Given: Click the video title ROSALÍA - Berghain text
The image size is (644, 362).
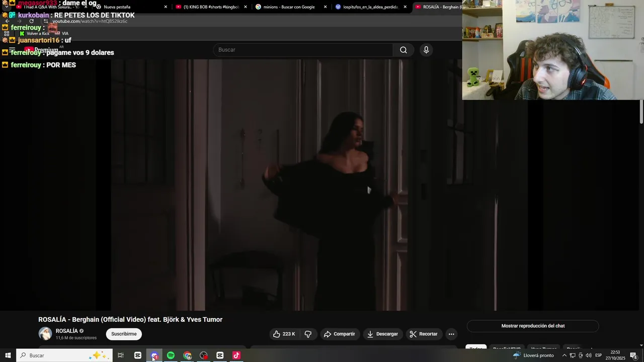Looking at the screenshot, I should click(x=130, y=319).
